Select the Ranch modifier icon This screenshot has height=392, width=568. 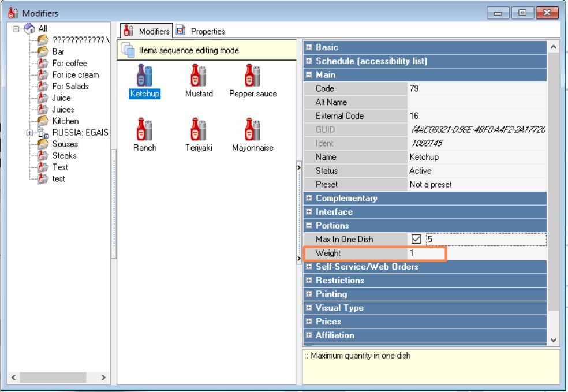(144, 129)
